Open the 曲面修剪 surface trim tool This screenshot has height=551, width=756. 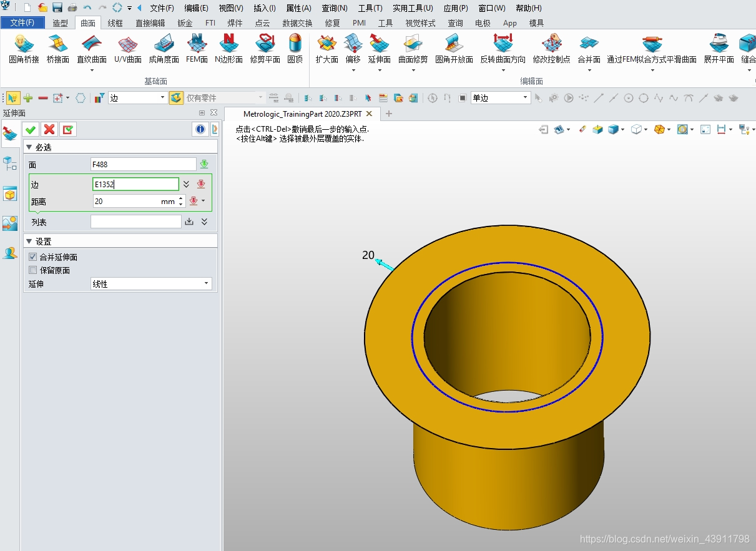coord(413,49)
